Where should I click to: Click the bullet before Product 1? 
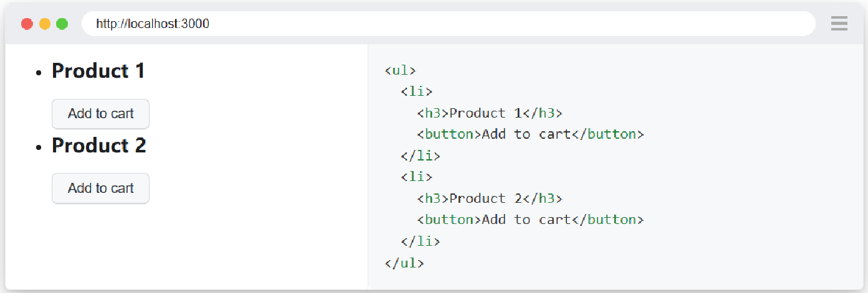[39, 73]
